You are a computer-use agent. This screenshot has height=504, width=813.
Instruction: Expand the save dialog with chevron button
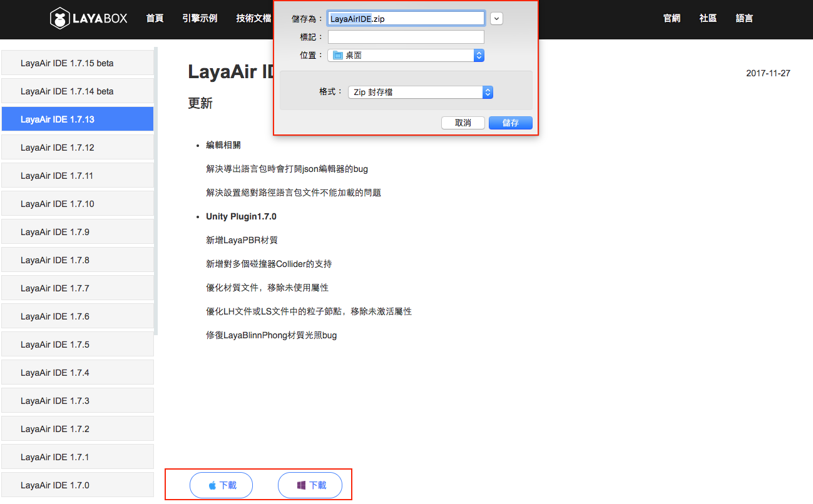pyautogui.click(x=496, y=19)
